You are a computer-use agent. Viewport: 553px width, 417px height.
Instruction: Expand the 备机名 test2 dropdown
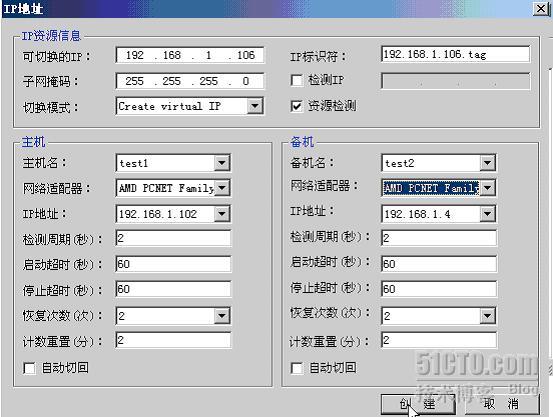tap(487, 163)
